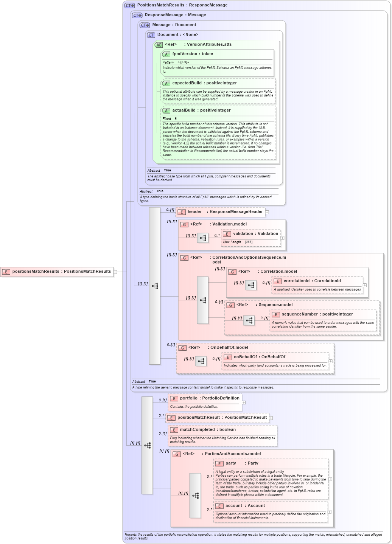This screenshot has height=544, width=392.
Task: Select the <Ref> : PartiesAndAccounts.model label
Action: pyautogui.click(x=222, y=454)
